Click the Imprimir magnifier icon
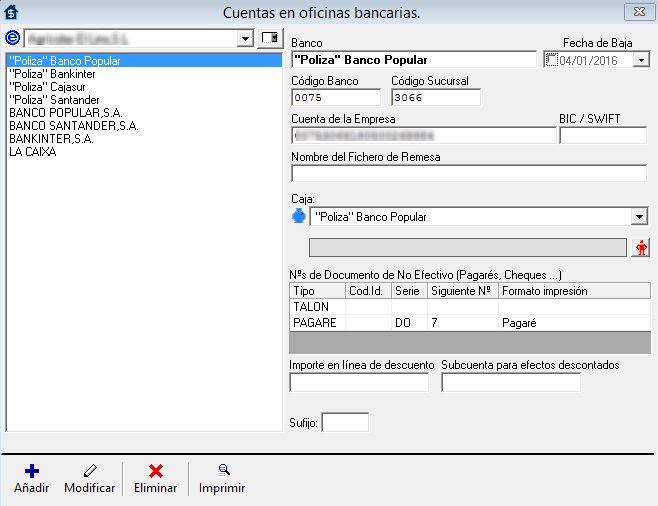The width and height of the screenshot is (658, 506). 224,469
